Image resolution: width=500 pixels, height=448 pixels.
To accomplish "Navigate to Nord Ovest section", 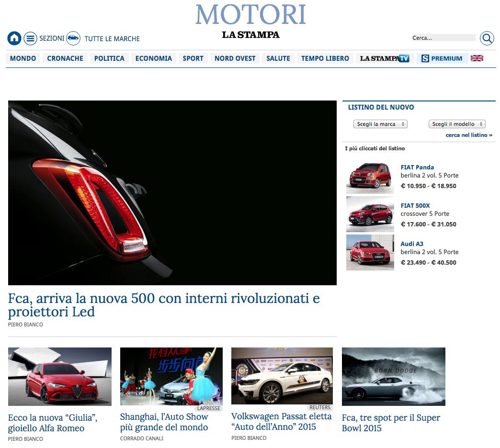I will pos(235,58).
